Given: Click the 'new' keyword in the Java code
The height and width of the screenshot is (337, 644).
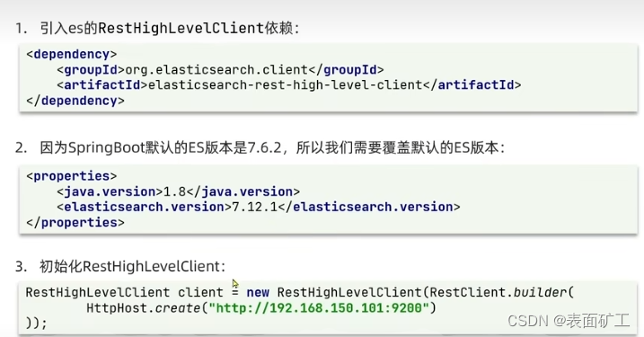Looking at the screenshot, I should pyautogui.click(x=258, y=293).
